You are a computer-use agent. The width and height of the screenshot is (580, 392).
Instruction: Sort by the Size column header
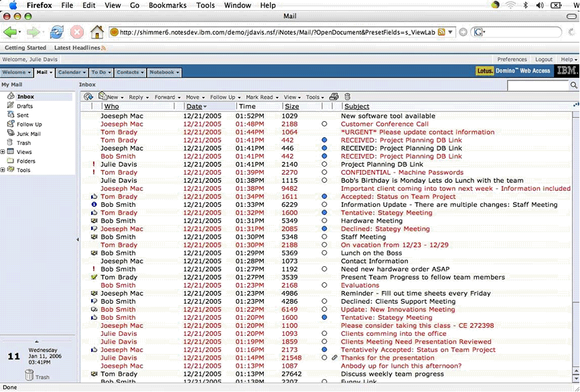[292, 106]
